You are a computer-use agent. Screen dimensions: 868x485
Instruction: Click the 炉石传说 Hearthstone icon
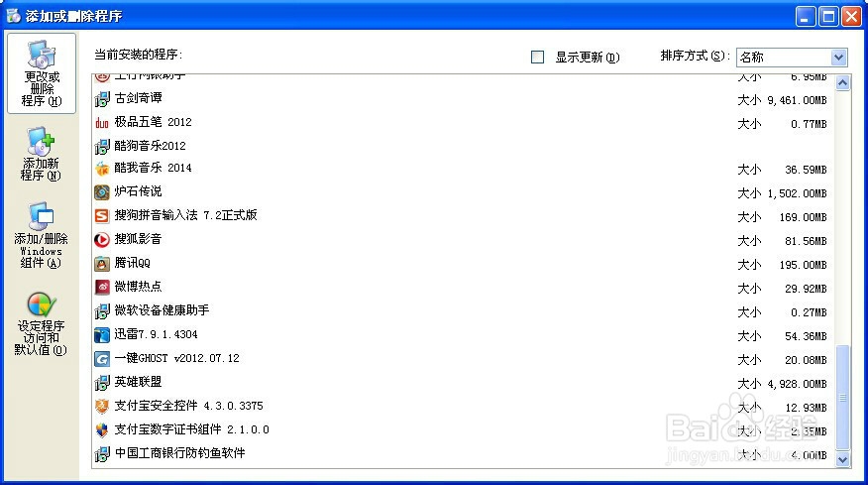click(102, 192)
